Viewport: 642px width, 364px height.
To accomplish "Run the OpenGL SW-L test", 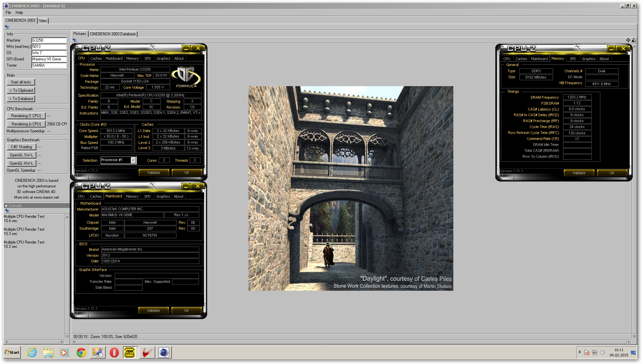I will pyautogui.click(x=21, y=155).
